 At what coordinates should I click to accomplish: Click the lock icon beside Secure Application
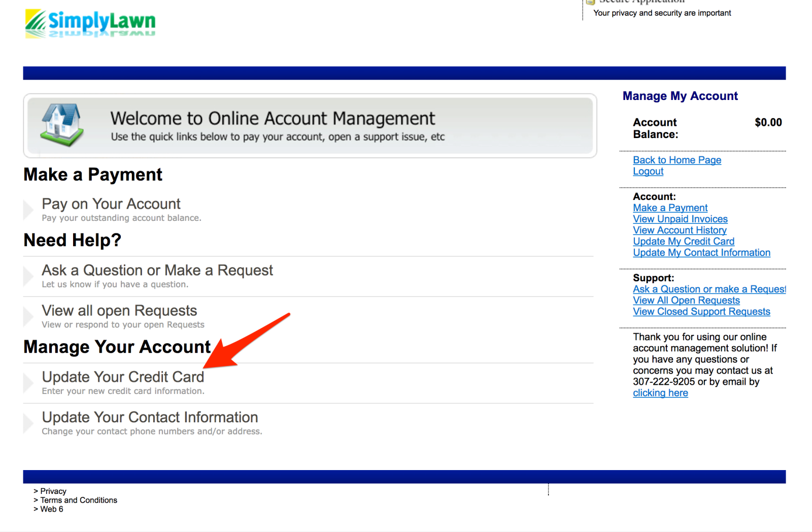pyautogui.click(x=590, y=2)
